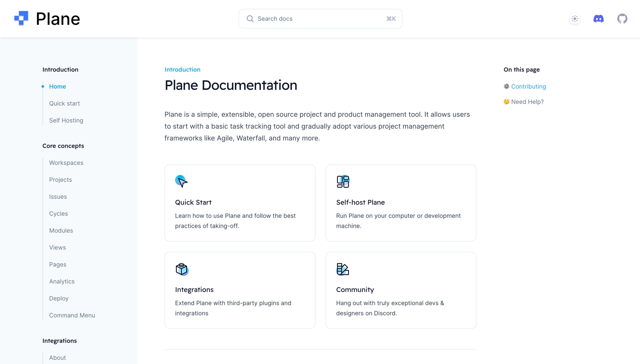Viewport: 641px width, 364px height.
Task: Open Issues in the sidebar
Action: coord(58,197)
